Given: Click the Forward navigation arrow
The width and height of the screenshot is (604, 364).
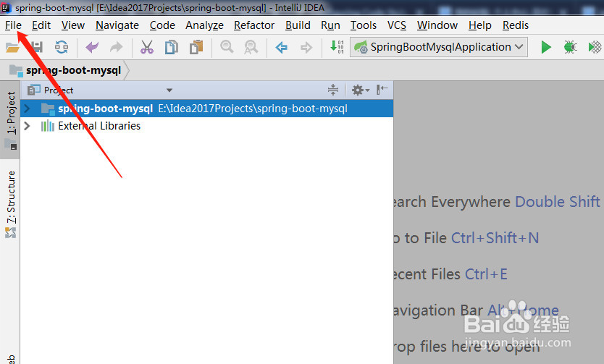Looking at the screenshot, I should tap(306, 47).
